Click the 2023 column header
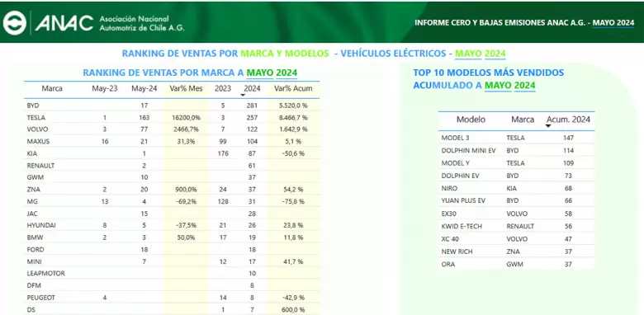 pos(223,88)
